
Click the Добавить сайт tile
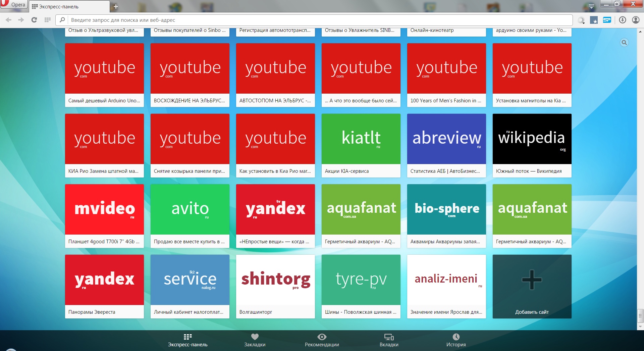[x=532, y=286]
